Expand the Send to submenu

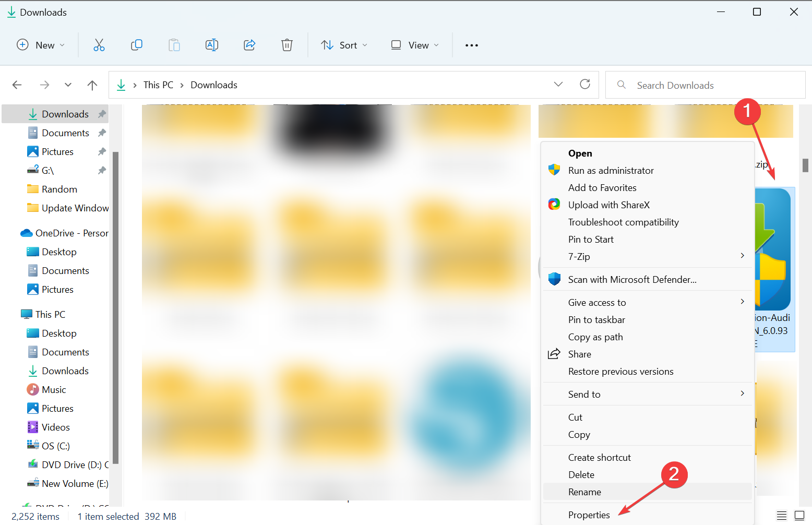tap(742, 393)
